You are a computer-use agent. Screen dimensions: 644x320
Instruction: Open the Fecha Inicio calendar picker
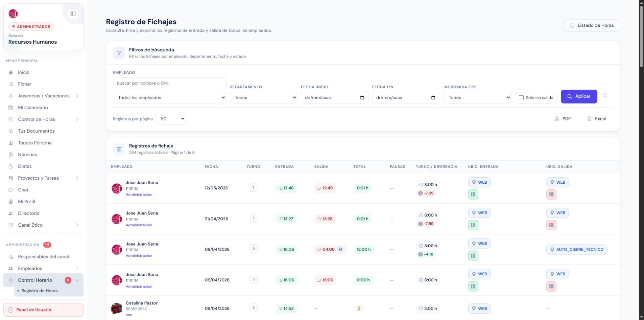point(362,97)
